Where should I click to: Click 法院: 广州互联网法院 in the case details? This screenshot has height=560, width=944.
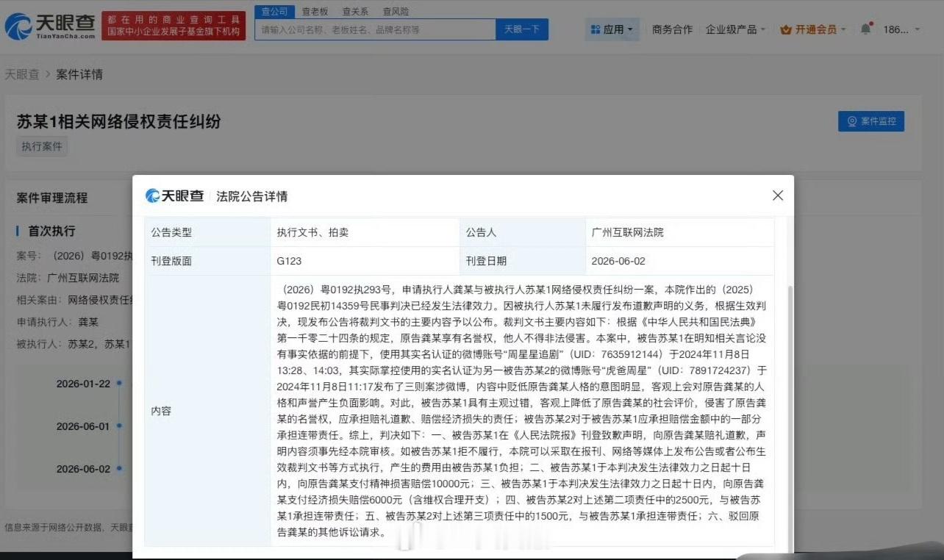(68, 278)
